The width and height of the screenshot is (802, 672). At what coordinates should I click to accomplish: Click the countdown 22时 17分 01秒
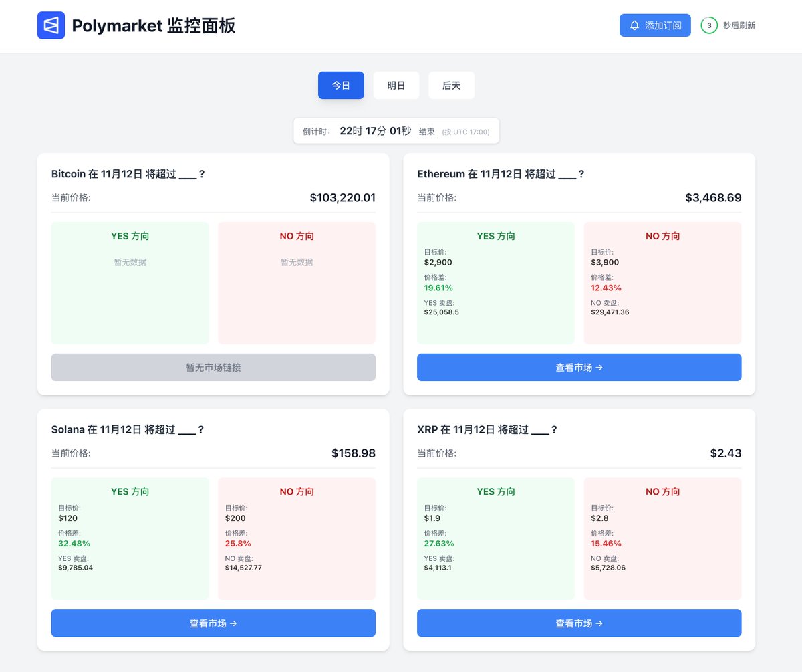pos(376,131)
